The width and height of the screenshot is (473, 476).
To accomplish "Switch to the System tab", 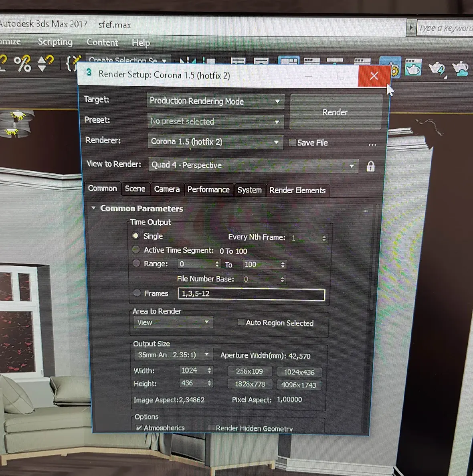I will point(249,190).
